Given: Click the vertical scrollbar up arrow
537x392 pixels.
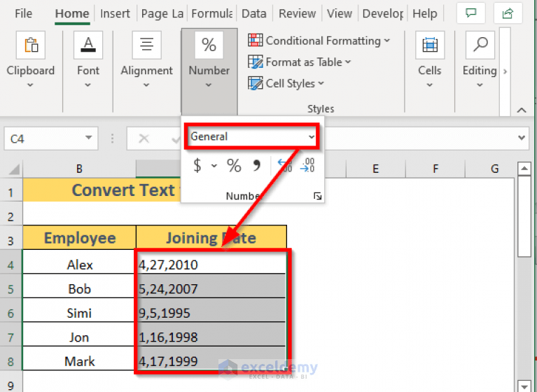Looking at the screenshot, I should pyautogui.click(x=524, y=169).
